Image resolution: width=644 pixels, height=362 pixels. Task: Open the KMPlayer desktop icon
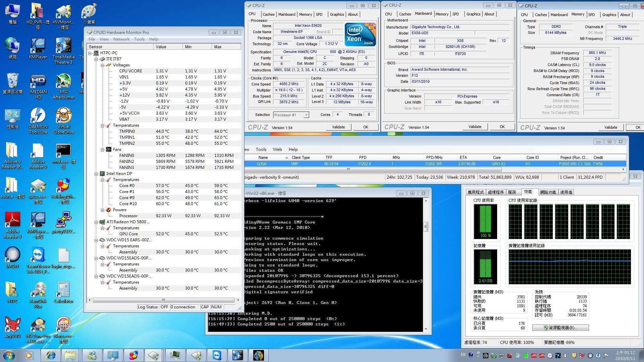coord(38,49)
